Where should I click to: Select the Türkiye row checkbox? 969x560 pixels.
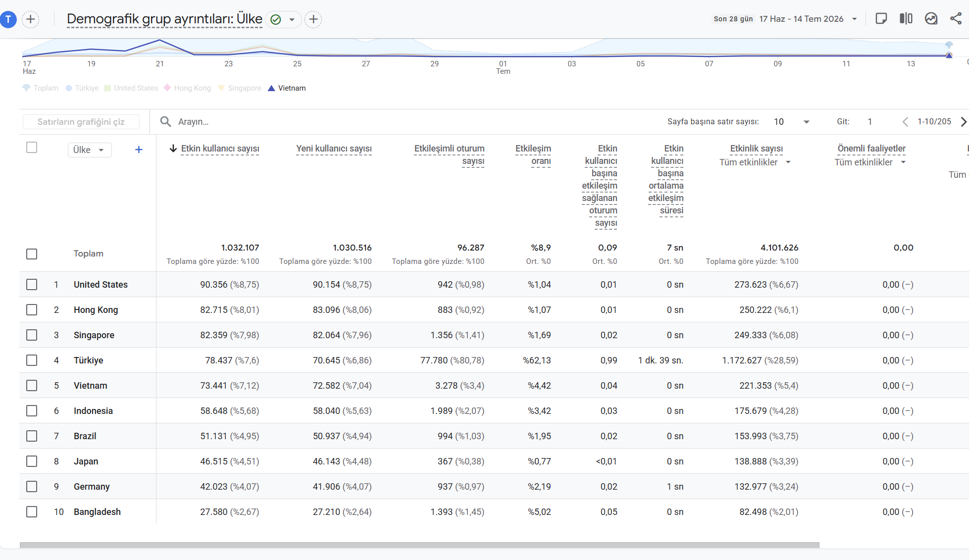(x=32, y=360)
